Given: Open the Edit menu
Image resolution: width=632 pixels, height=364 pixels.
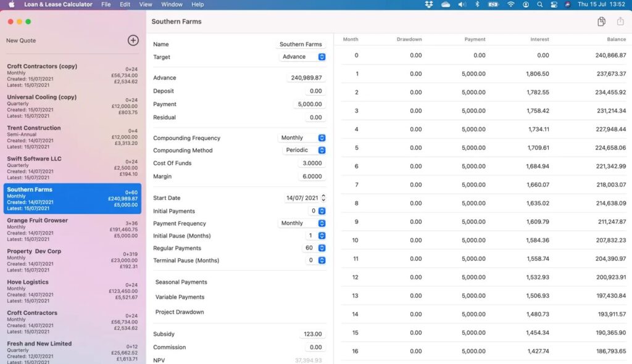Looking at the screenshot, I should coord(125,4).
